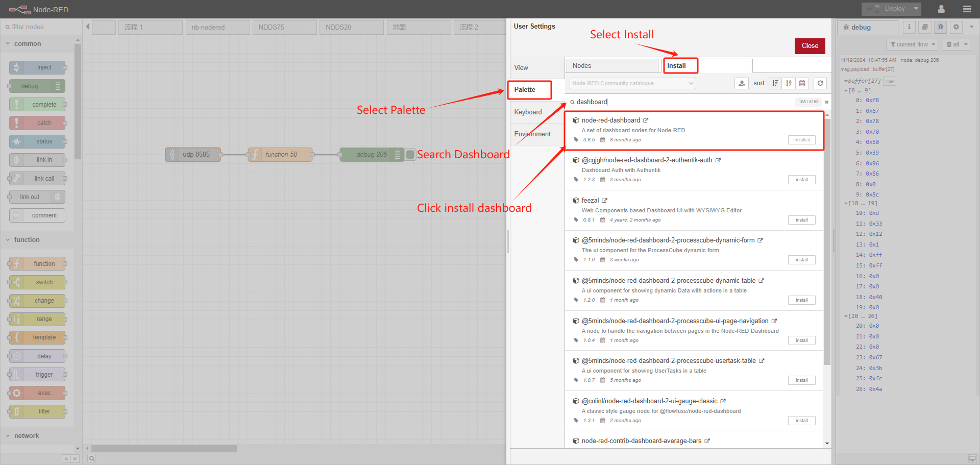Click the palette vertical scrollbar
Image resolution: width=980 pixels, height=465 pixels.
point(78,102)
